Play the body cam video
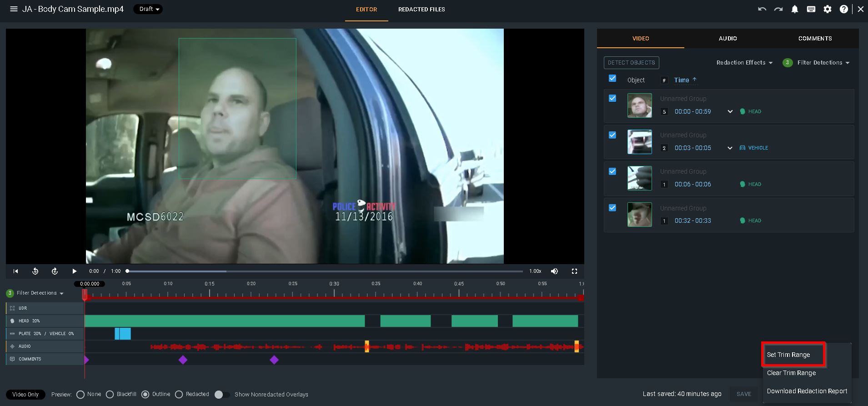 pyautogui.click(x=74, y=271)
